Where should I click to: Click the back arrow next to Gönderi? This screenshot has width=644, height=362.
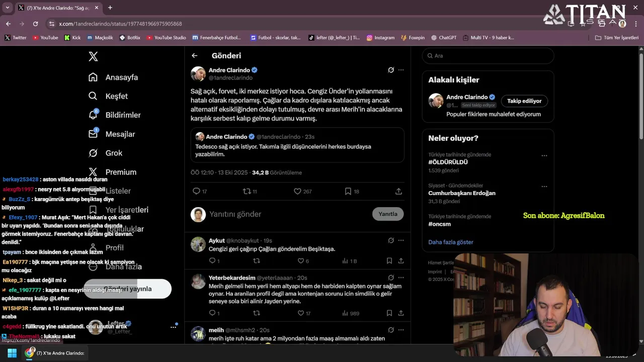195,56
